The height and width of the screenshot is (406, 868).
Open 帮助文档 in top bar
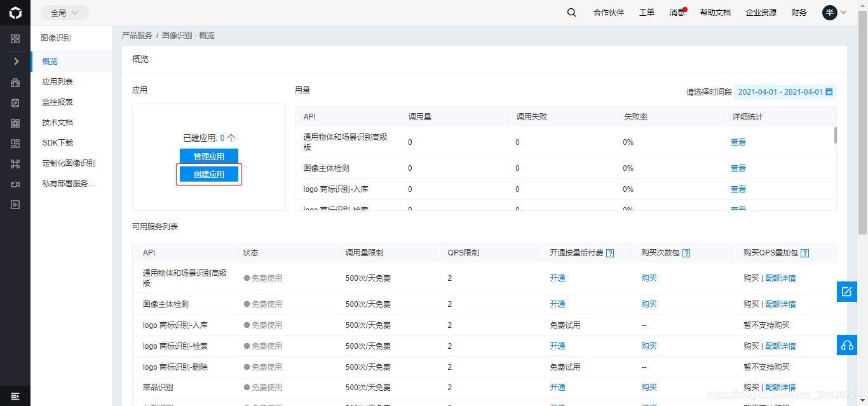pos(715,13)
